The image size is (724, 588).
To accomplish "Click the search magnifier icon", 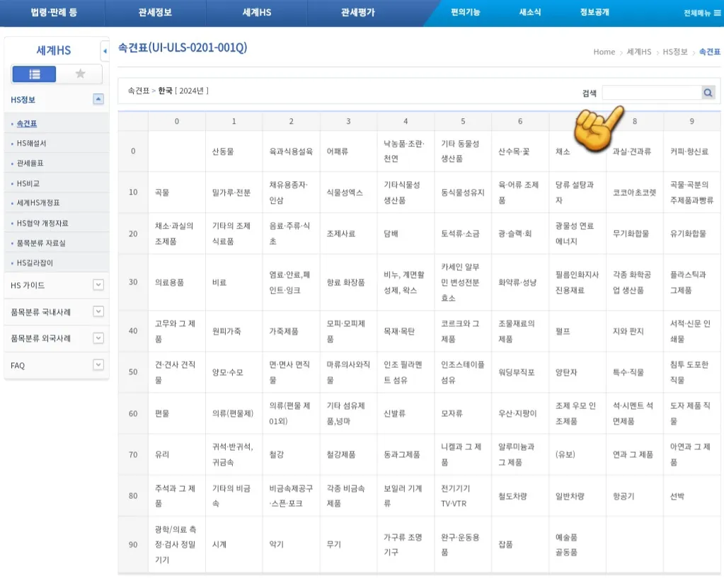I will point(708,92).
